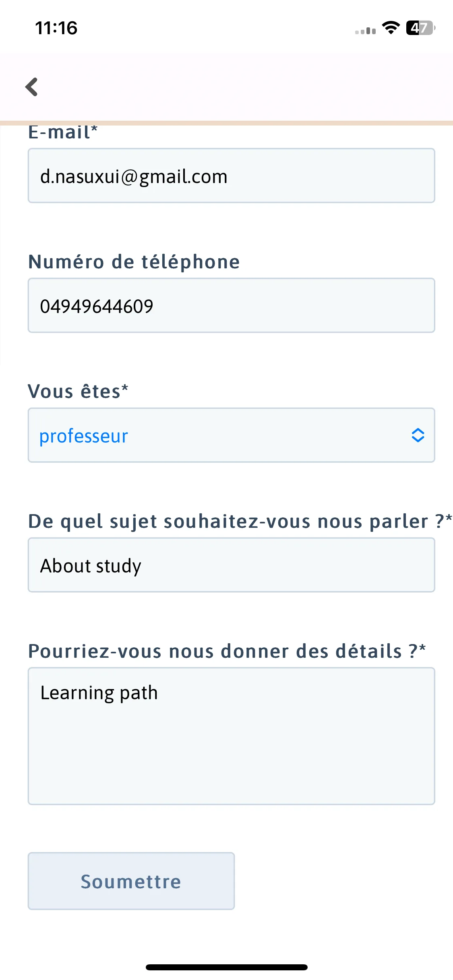Click the subject field containing About study

pos(231,565)
